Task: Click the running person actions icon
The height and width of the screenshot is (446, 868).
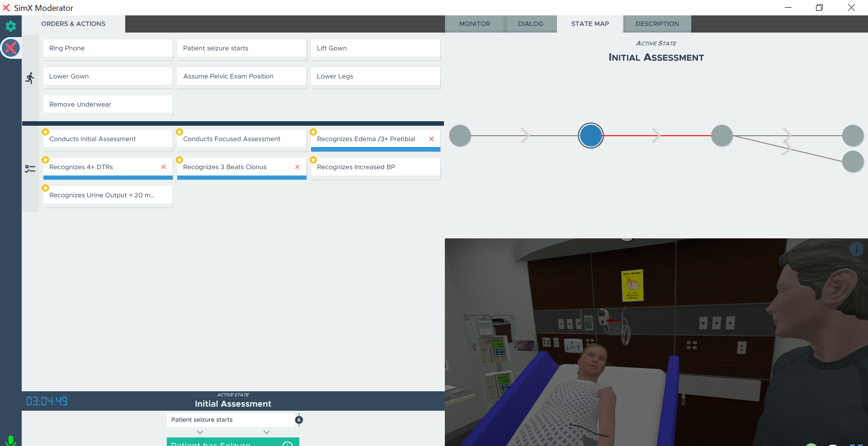Action: [30, 78]
